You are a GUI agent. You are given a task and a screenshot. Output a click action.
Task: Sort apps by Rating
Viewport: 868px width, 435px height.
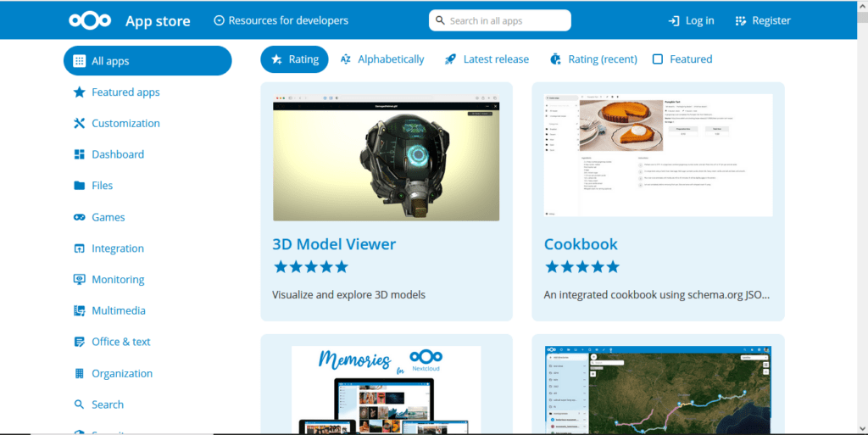[295, 59]
